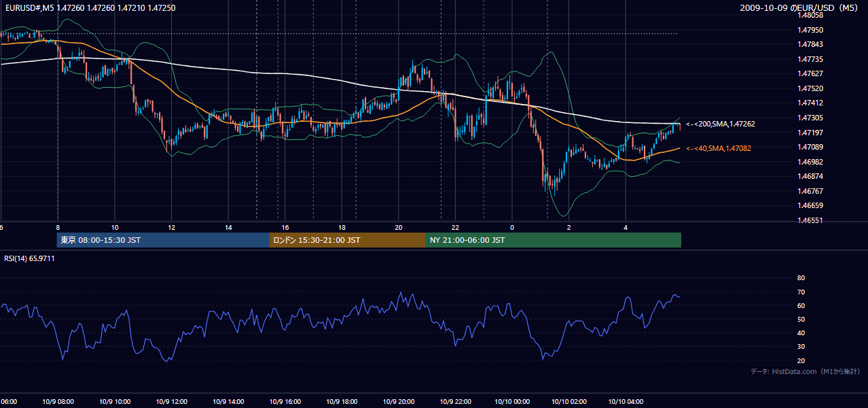Click price axis label 1.46874
This screenshot has height=408, width=868.
pos(811,176)
